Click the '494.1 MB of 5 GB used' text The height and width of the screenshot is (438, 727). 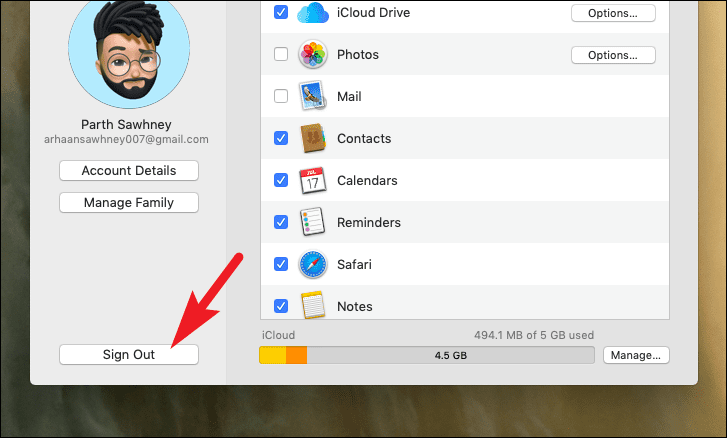[534, 335]
